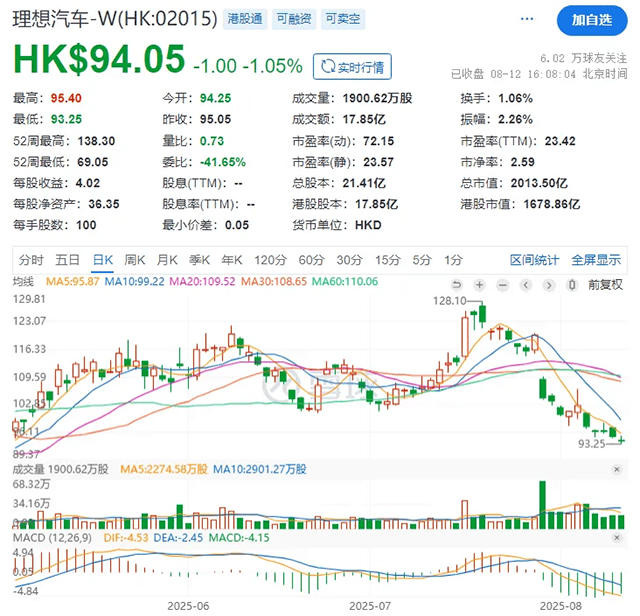Switch to the 15分 chart tab

(388, 260)
